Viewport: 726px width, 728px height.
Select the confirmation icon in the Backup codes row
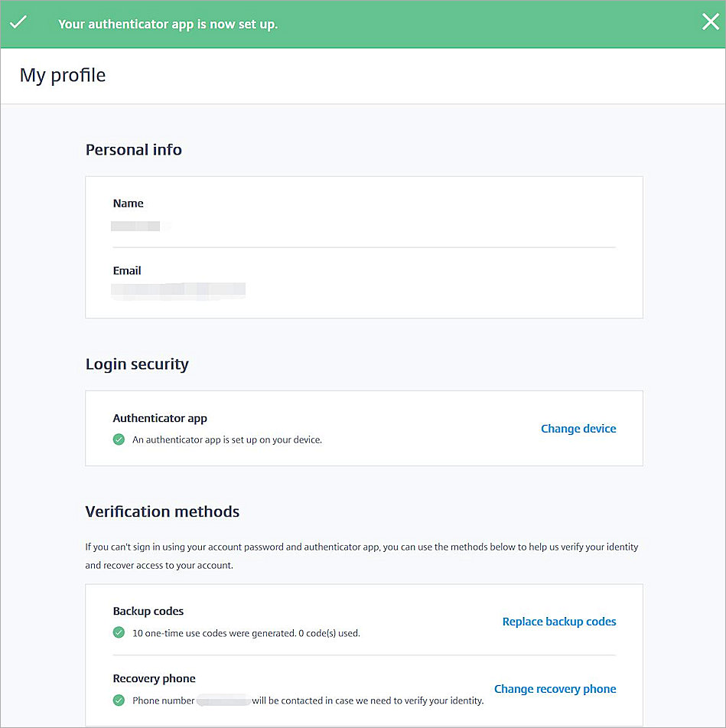119,633
